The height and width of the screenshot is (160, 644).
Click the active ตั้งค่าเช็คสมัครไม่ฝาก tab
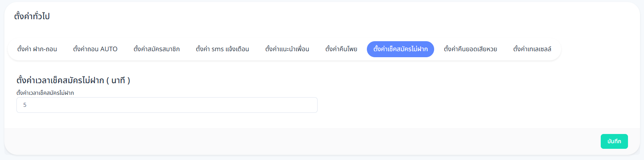tap(400, 49)
